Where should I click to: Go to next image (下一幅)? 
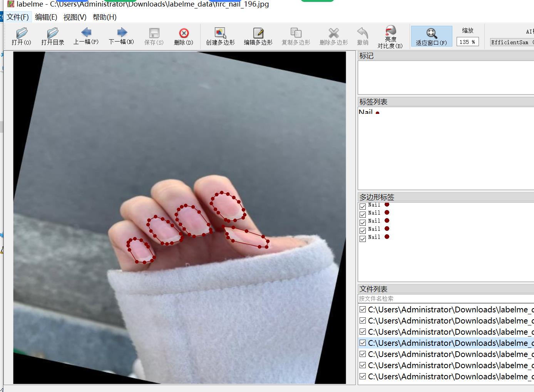tap(121, 36)
